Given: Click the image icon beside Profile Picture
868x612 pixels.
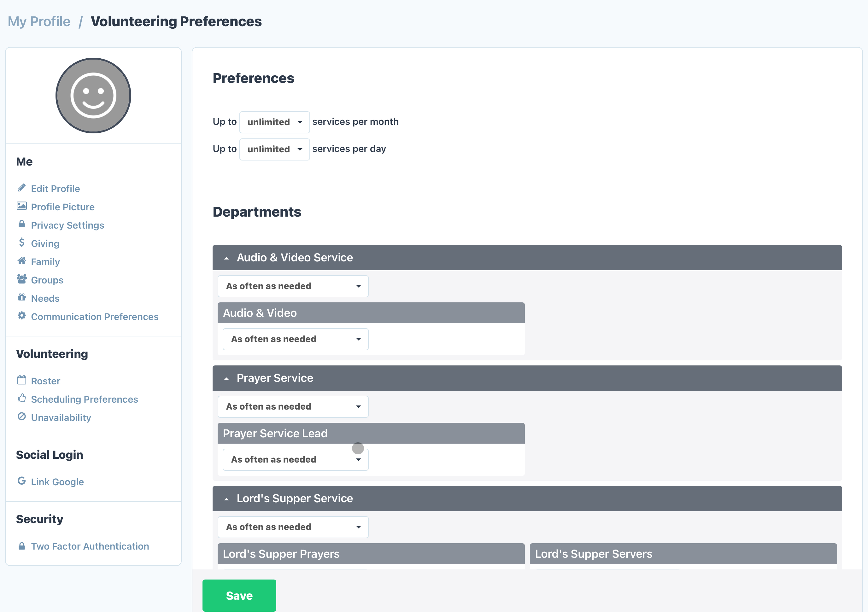Looking at the screenshot, I should click(x=21, y=206).
